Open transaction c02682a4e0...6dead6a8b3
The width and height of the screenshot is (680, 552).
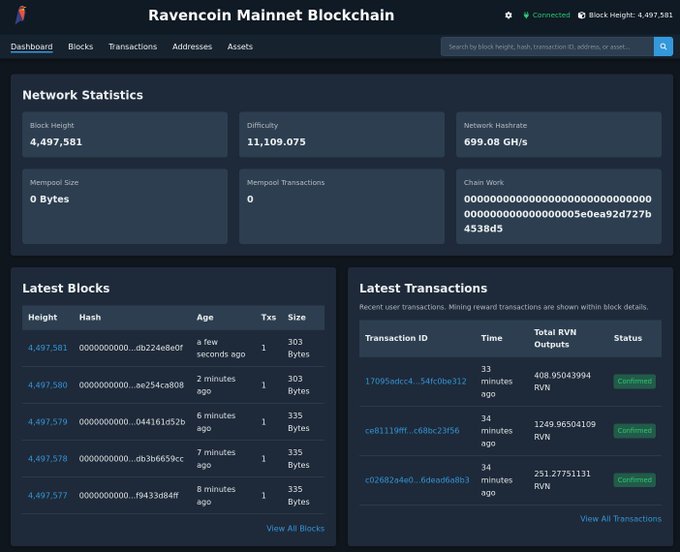tap(417, 480)
